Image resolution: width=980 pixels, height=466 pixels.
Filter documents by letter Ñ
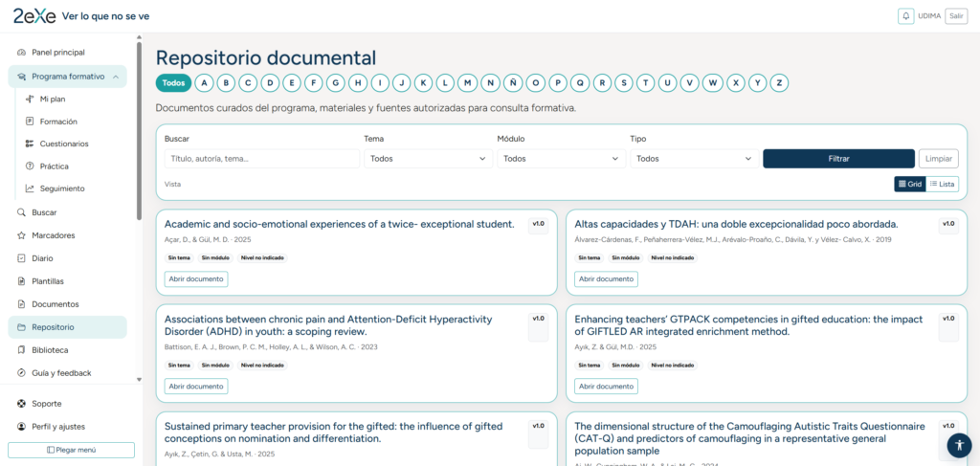pos(513,82)
